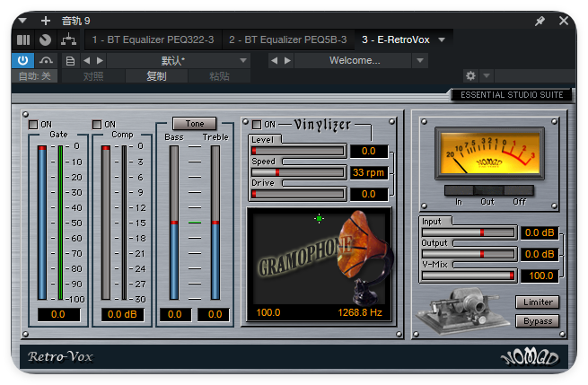This screenshot has height=385, width=588.
Task: Click the Input 0.0 dB value
Action: [x=540, y=232]
